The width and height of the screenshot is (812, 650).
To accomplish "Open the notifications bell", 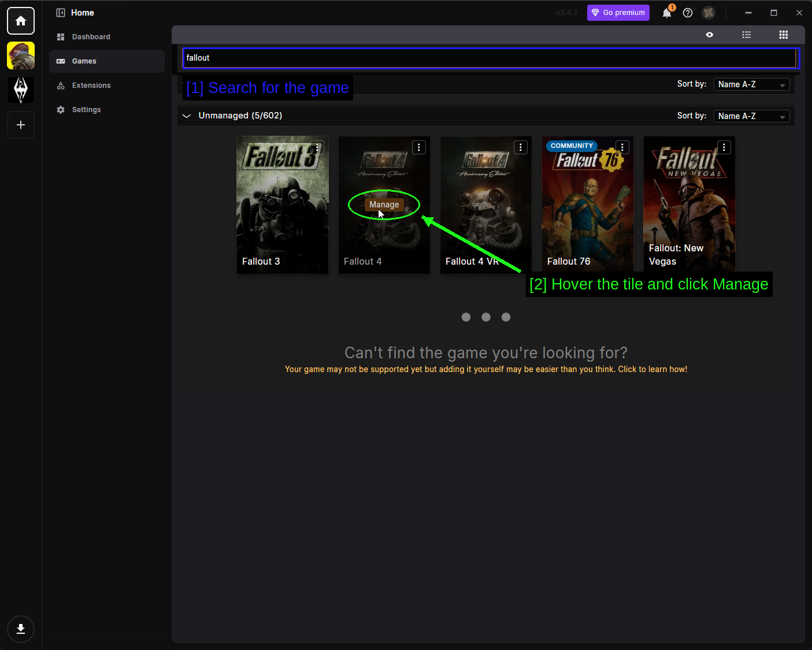I will click(x=667, y=13).
